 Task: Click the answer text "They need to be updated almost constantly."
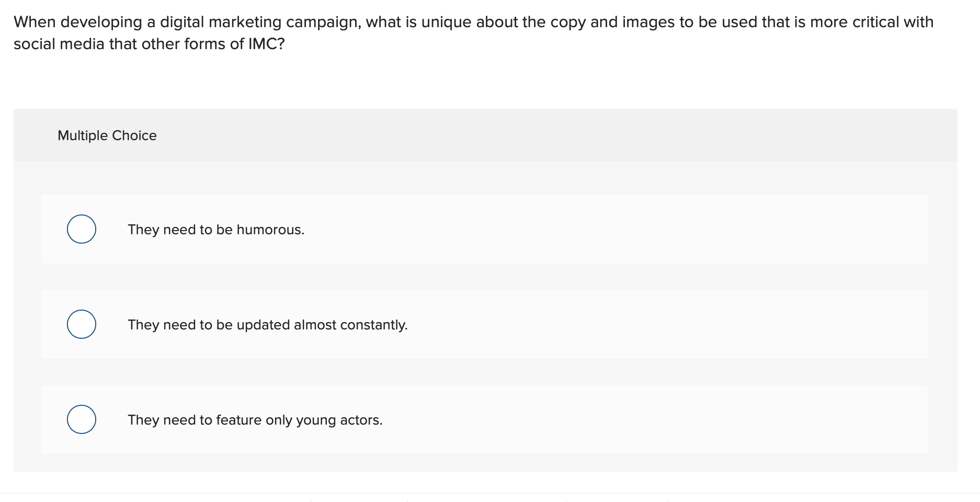(x=267, y=324)
